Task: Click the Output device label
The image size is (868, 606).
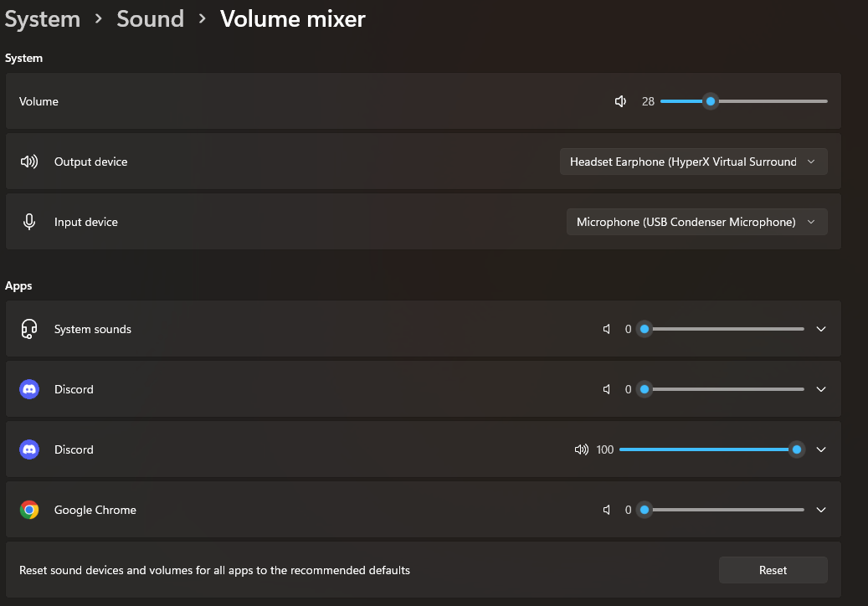Action: point(90,162)
